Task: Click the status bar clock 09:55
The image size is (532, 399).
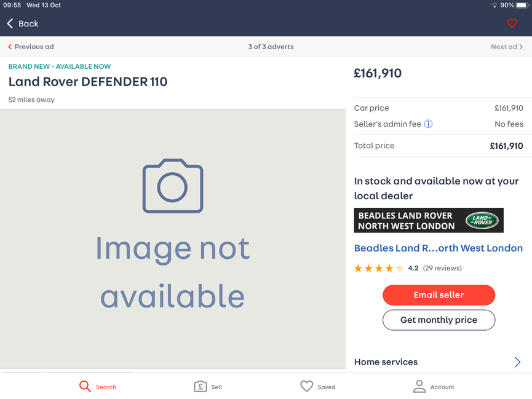Action: (x=12, y=5)
